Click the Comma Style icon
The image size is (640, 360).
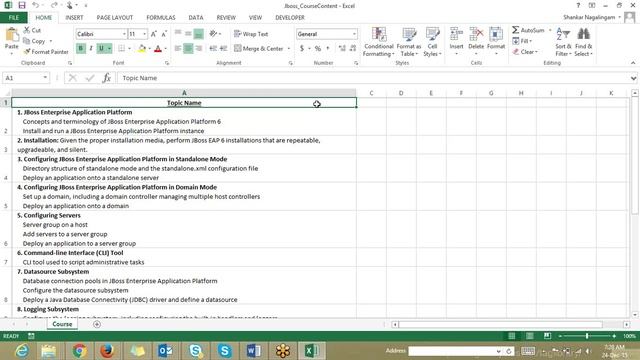328,49
